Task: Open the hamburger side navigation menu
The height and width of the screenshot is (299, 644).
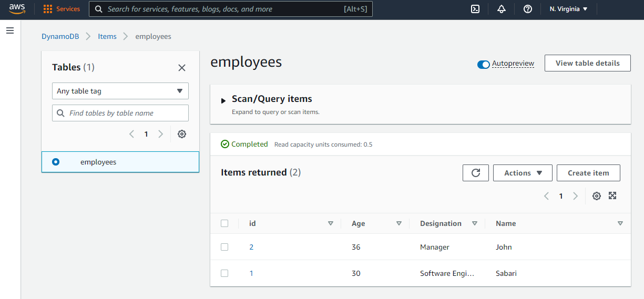Action: pos(9,30)
